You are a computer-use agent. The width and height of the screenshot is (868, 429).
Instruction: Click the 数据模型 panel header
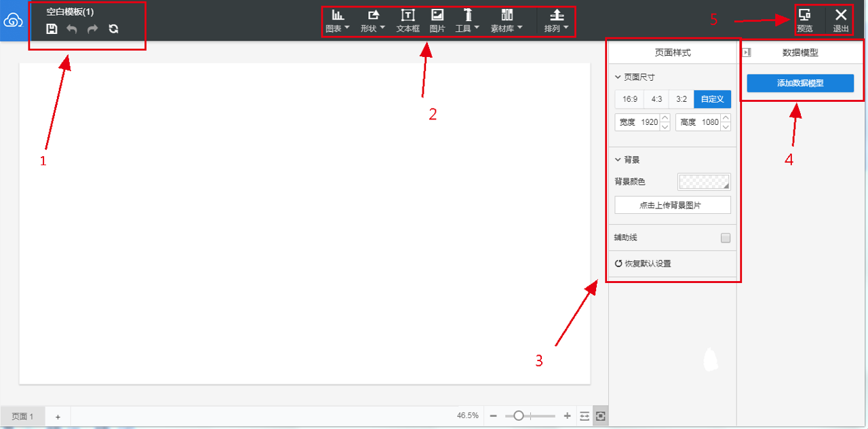[800, 52]
